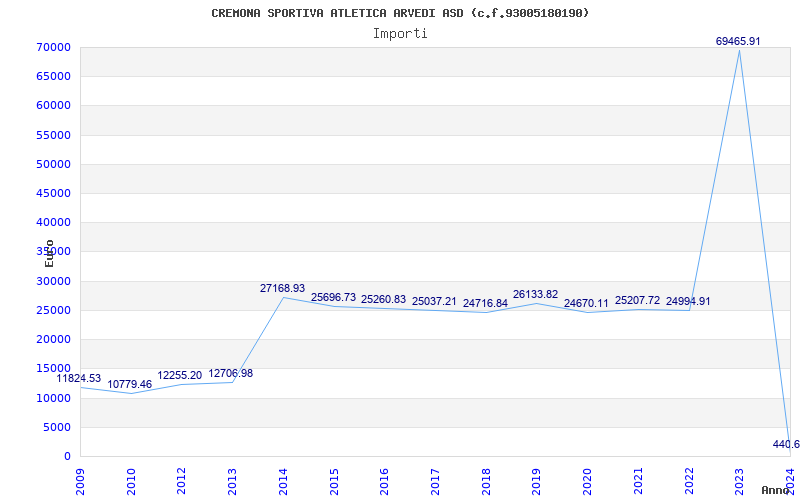Click the 15000 y-axis value

[53, 368]
